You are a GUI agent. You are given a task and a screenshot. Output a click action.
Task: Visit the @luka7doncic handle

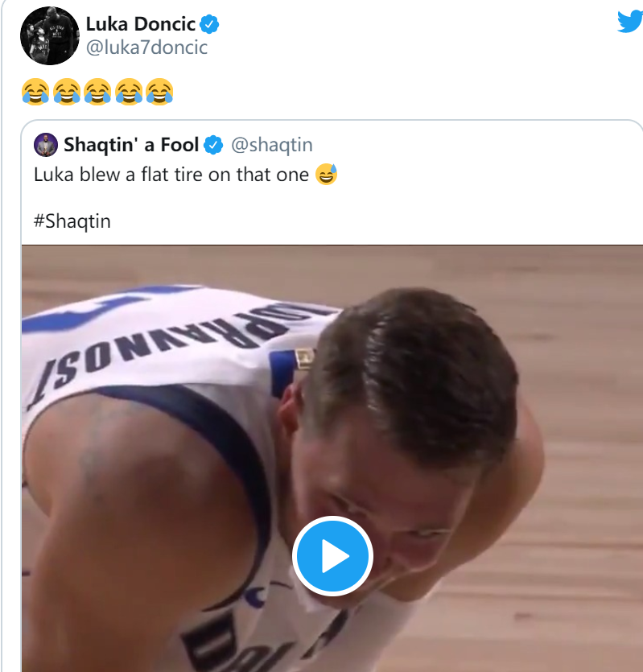coord(146,48)
